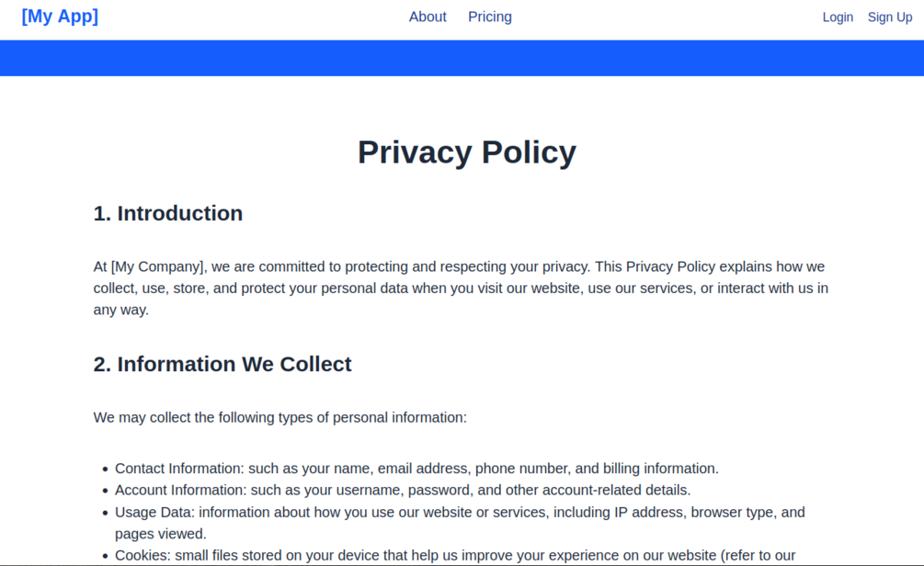Click the Account Information bullet item
This screenshot has height=566, width=924.
tap(403, 491)
